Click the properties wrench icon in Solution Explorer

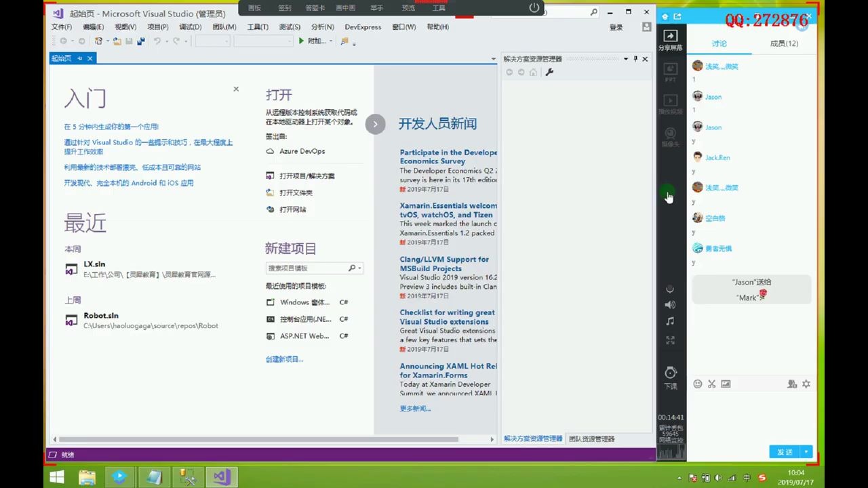549,73
